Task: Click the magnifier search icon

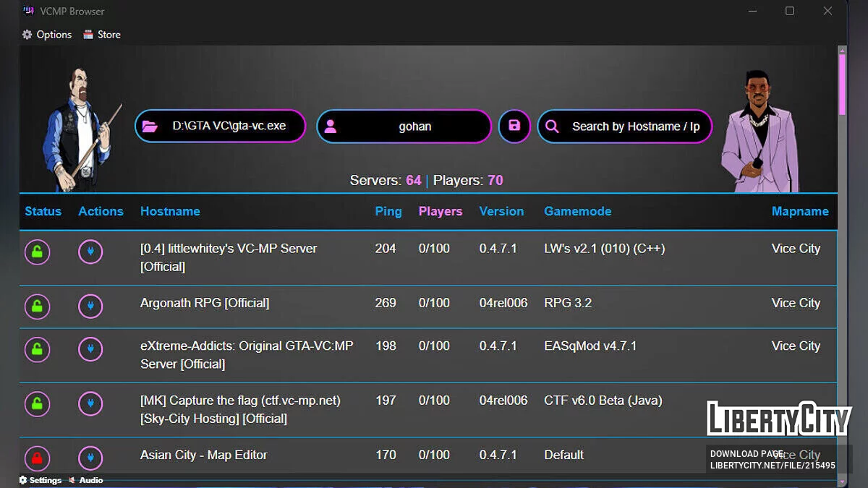Action: point(552,127)
